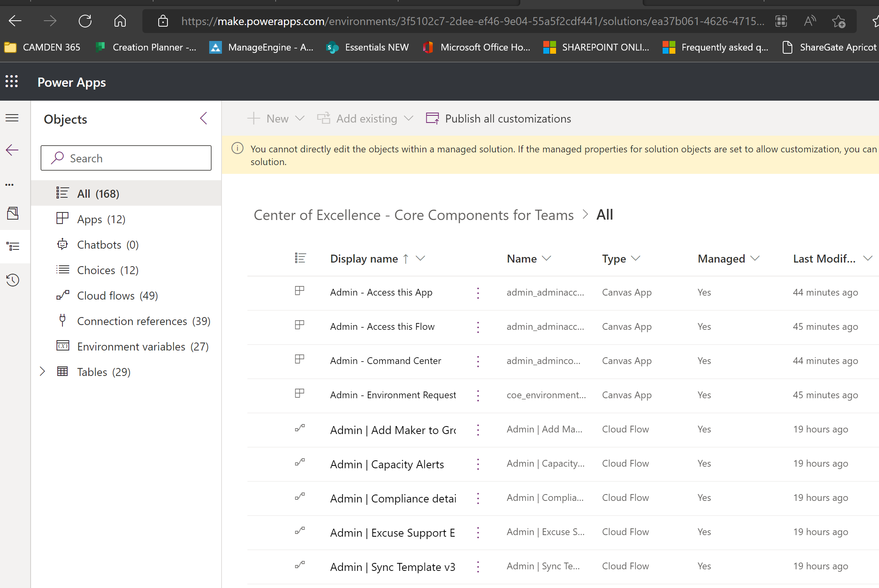The height and width of the screenshot is (588, 879).
Task: Open the three-dot menu for Admin - Command Center
Action: (x=478, y=360)
